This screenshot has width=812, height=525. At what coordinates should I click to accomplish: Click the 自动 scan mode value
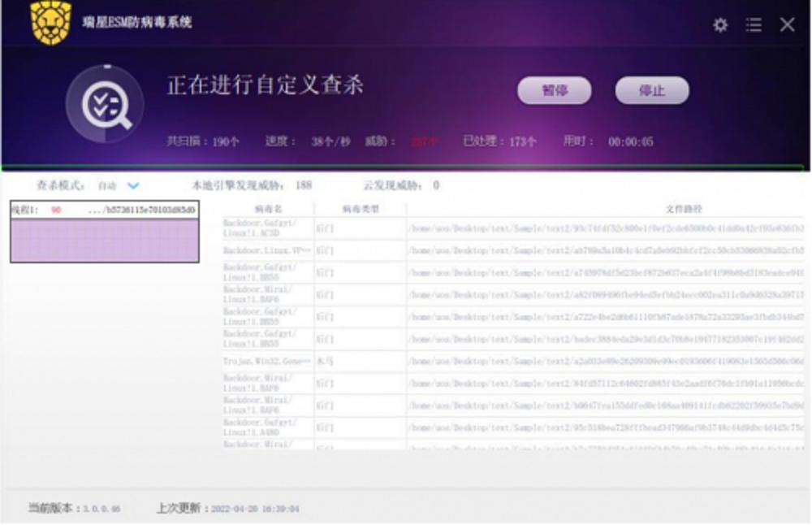tap(108, 185)
